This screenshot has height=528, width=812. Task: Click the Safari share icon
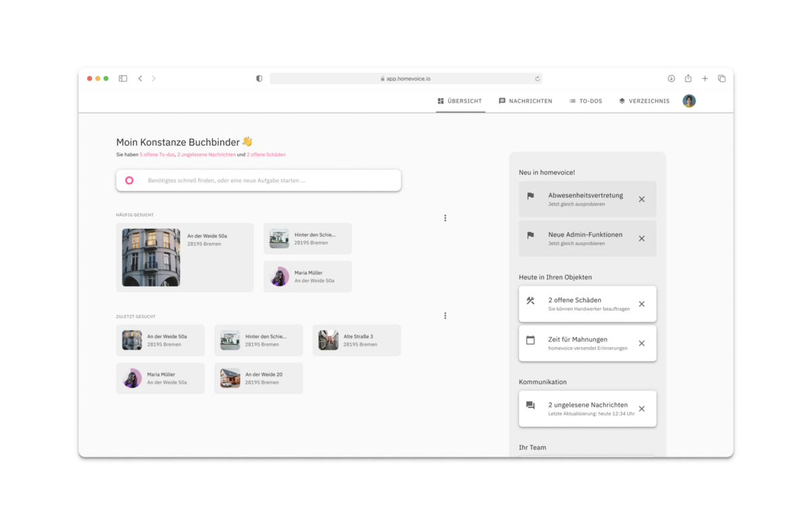coord(688,79)
